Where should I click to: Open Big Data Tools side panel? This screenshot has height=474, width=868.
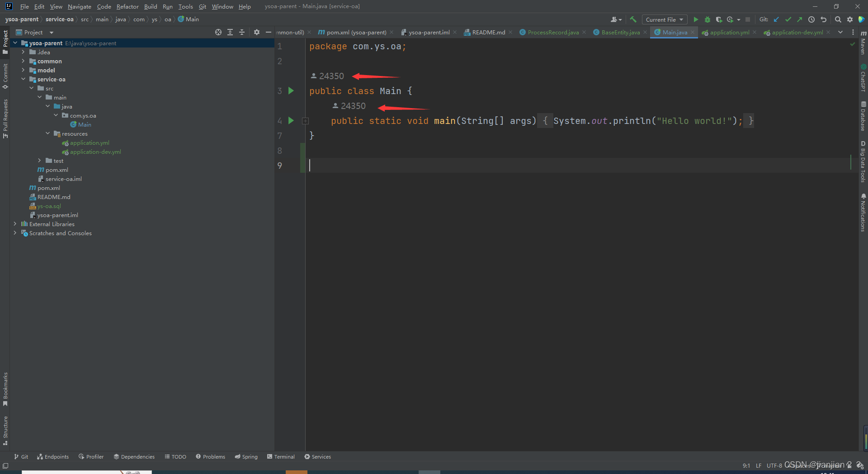pos(863,161)
